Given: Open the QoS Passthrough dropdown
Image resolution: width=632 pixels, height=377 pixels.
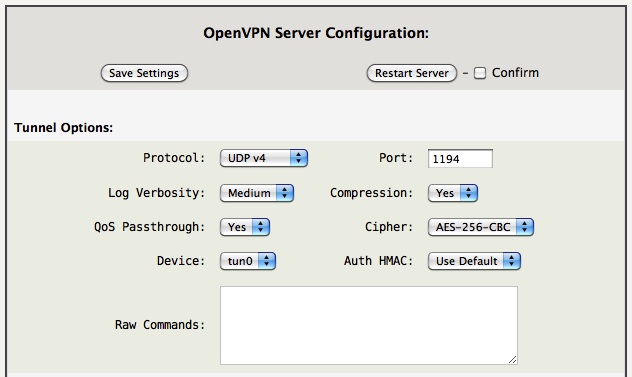Looking at the screenshot, I should click(245, 227).
